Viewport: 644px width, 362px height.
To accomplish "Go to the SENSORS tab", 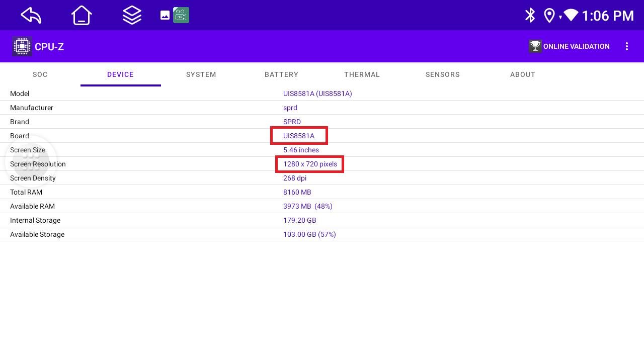I will 443,74.
